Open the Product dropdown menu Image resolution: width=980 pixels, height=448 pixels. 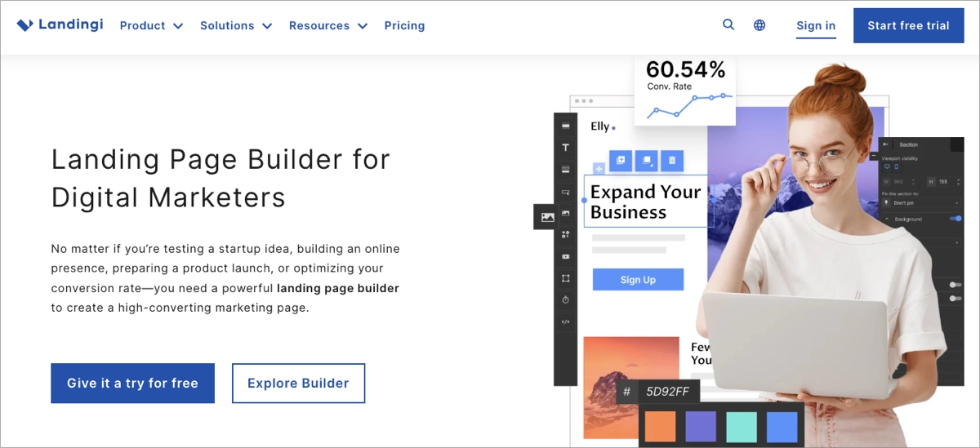(x=152, y=25)
